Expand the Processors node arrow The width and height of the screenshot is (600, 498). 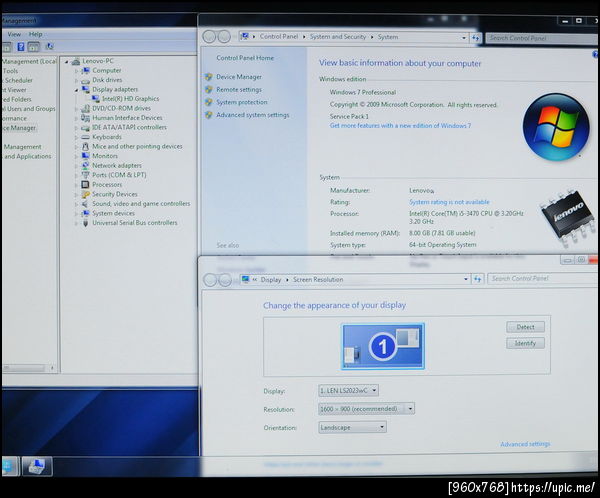click(x=76, y=185)
